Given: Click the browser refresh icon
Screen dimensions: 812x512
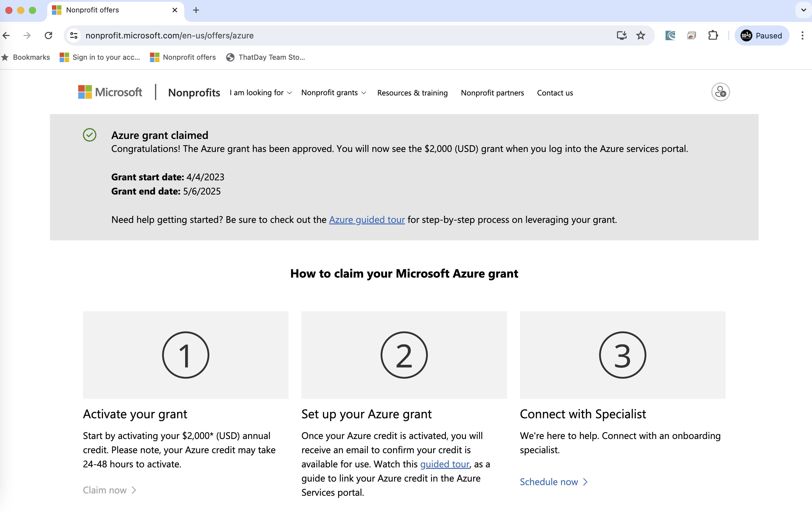Looking at the screenshot, I should point(49,35).
